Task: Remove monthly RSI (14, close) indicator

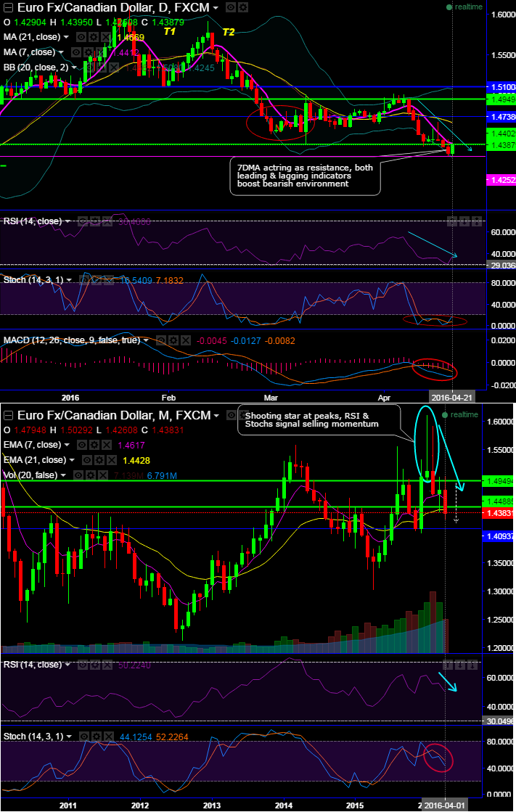Action: [107, 665]
